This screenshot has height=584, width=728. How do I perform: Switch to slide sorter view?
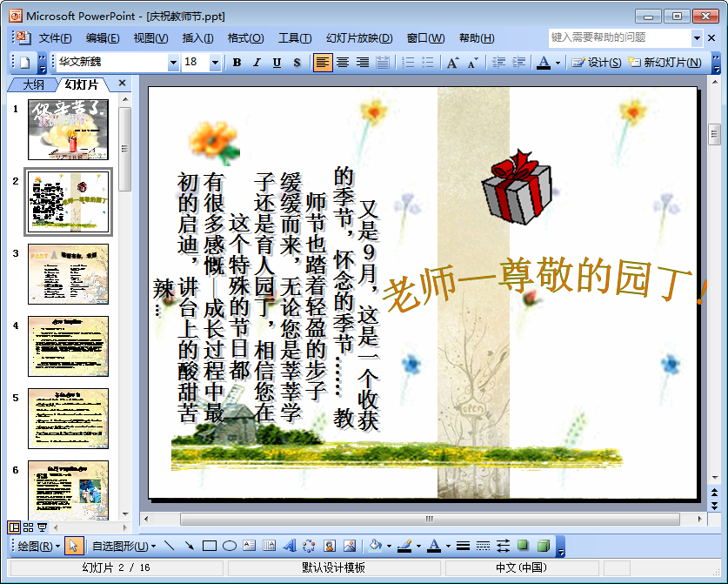[x=29, y=527]
